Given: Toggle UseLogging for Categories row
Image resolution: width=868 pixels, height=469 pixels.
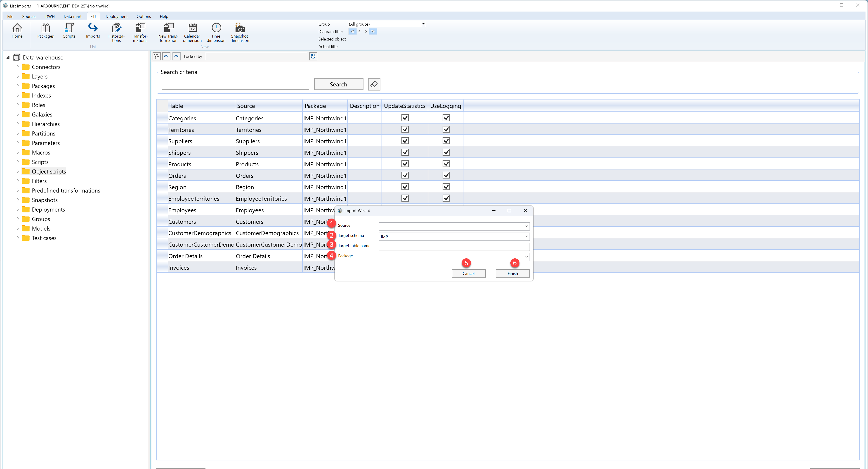Looking at the screenshot, I should [x=446, y=118].
